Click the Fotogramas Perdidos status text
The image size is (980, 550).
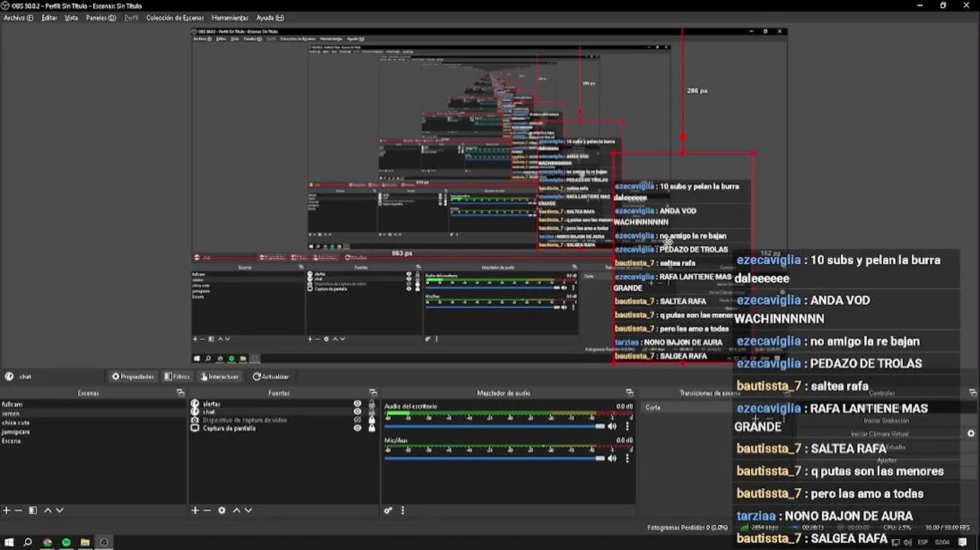click(x=688, y=527)
